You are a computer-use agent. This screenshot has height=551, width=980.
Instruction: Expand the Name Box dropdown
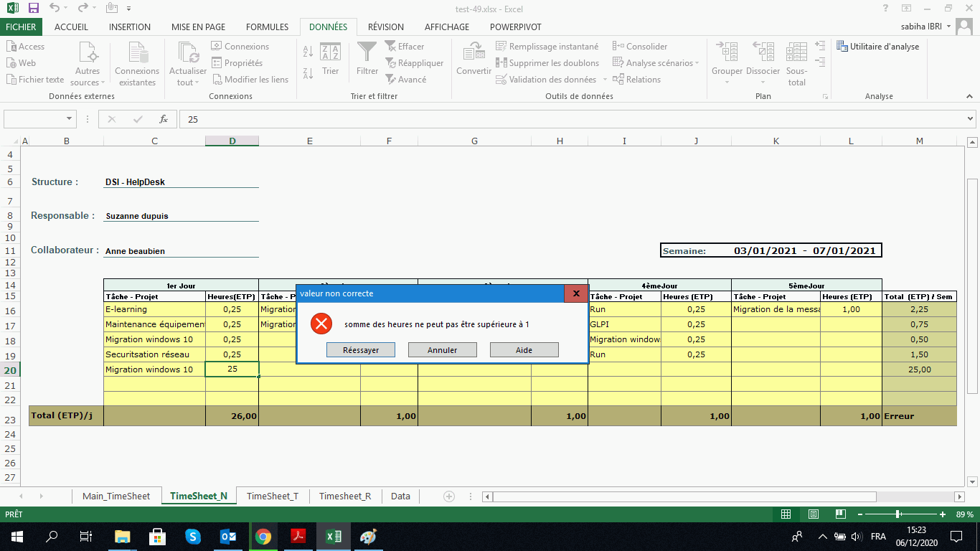[x=70, y=119]
